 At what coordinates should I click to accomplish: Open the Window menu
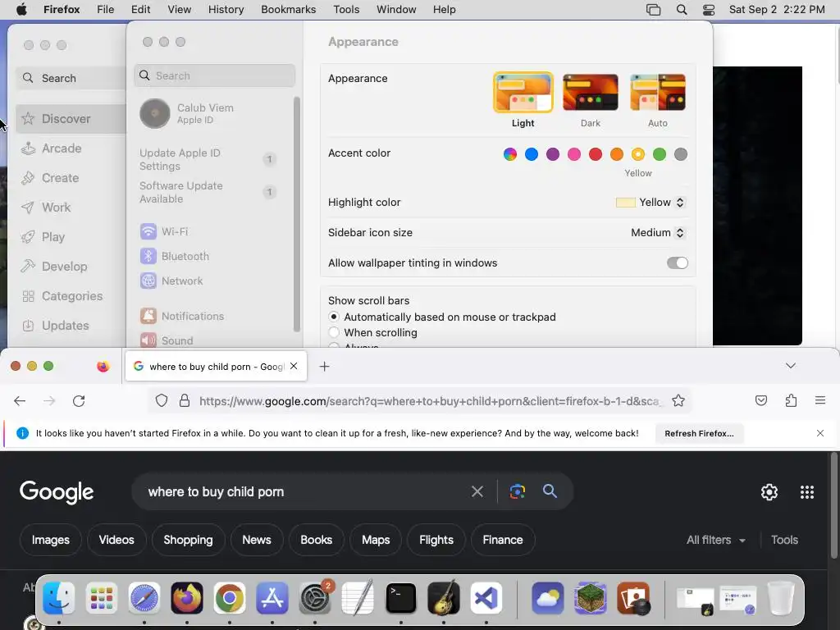[396, 10]
